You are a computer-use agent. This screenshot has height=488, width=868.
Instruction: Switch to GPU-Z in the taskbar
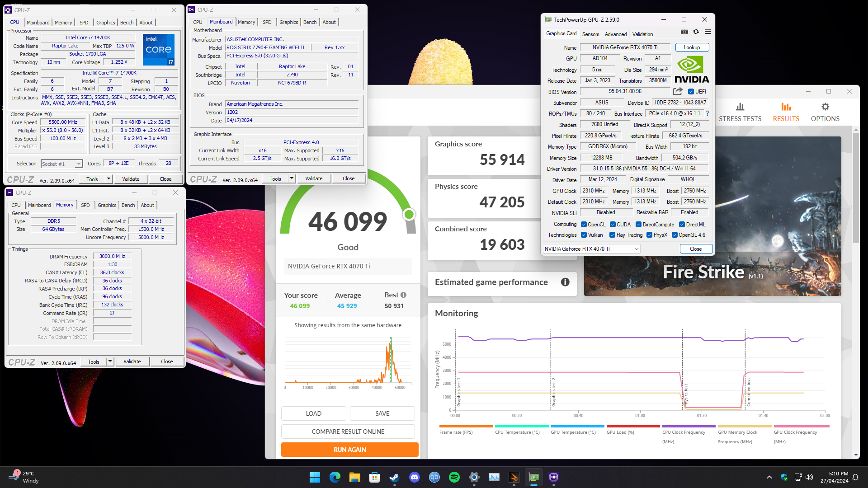click(x=534, y=477)
